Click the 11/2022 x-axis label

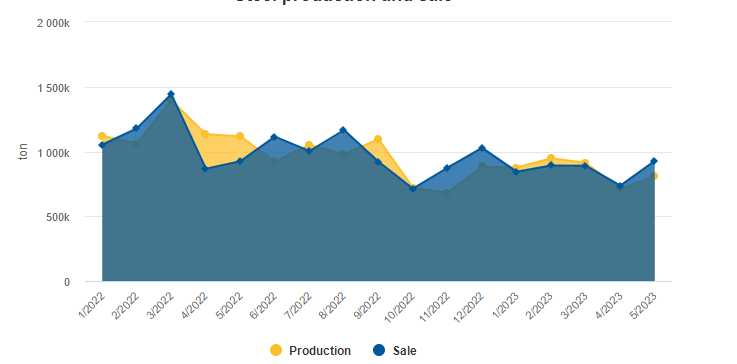tap(434, 307)
